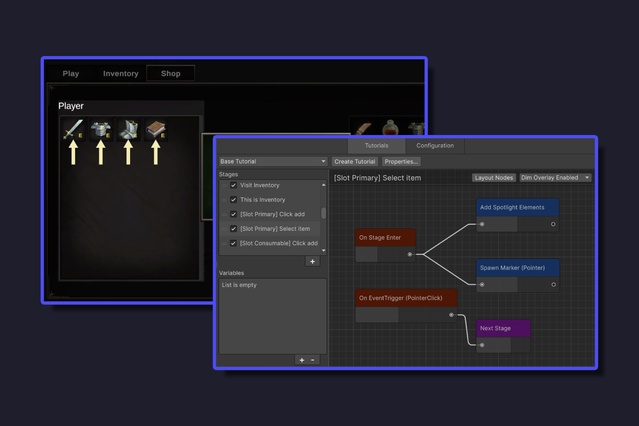Open the Dim Overlay Enabled dropdown
The height and width of the screenshot is (426, 639).
point(555,178)
